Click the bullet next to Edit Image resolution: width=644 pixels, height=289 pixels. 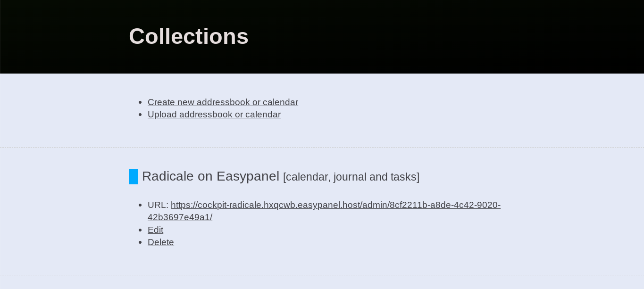(x=140, y=231)
